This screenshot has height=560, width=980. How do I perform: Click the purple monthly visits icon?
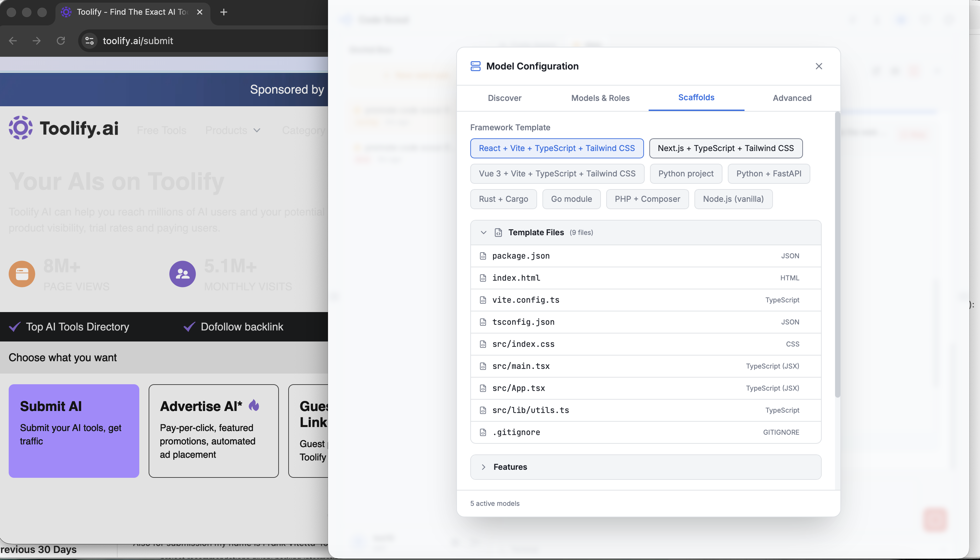(x=182, y=274)
